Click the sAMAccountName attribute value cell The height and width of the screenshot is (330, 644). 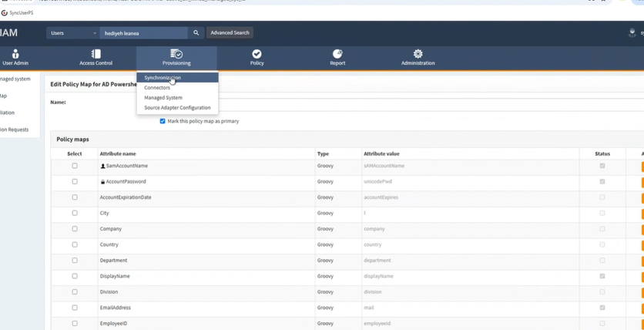tap(384, 166)
